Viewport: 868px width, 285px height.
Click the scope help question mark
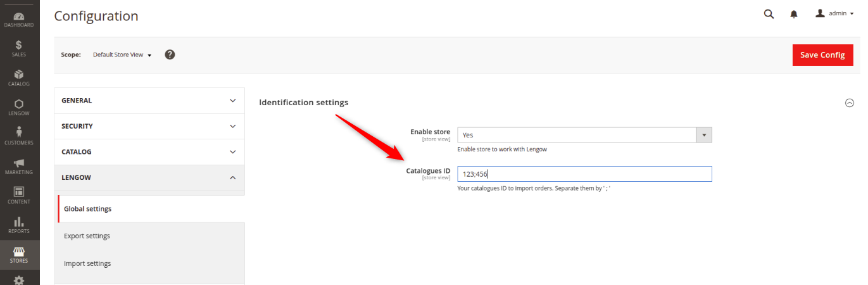[170, 54]
